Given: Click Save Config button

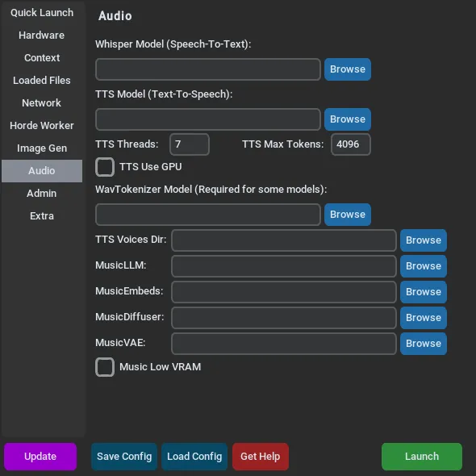Looking at the screenshot, I should tap(124, 457).
